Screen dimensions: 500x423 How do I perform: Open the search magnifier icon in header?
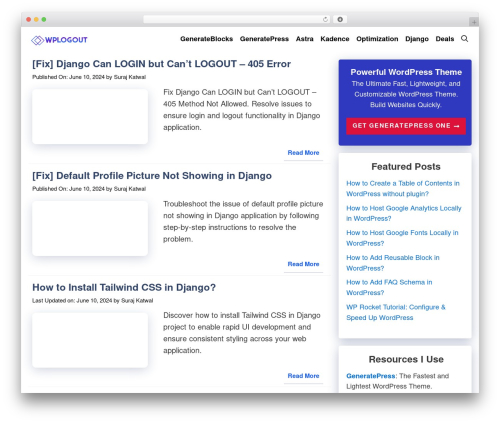pyautogui.click(x=464, y=39)
